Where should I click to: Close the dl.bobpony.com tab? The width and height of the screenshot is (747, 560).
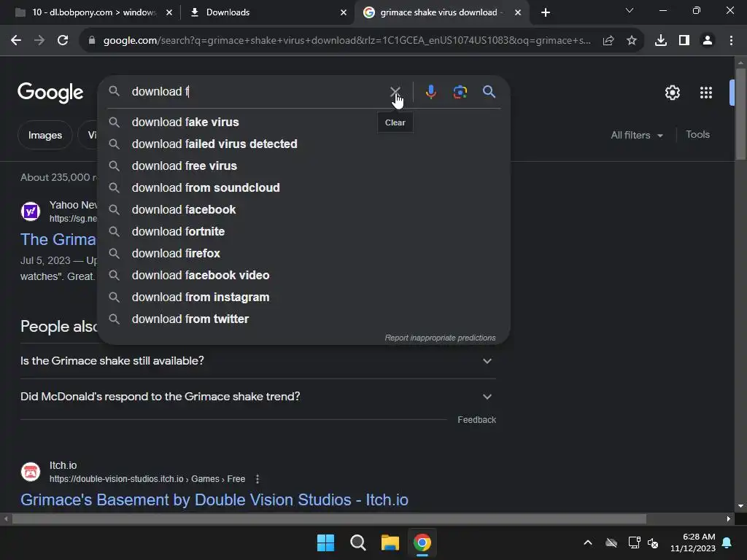click(169, 12)
